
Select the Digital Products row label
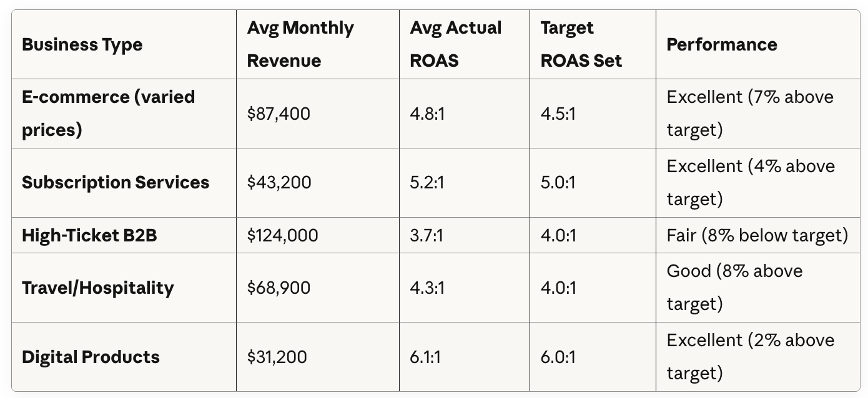[91, 357]
